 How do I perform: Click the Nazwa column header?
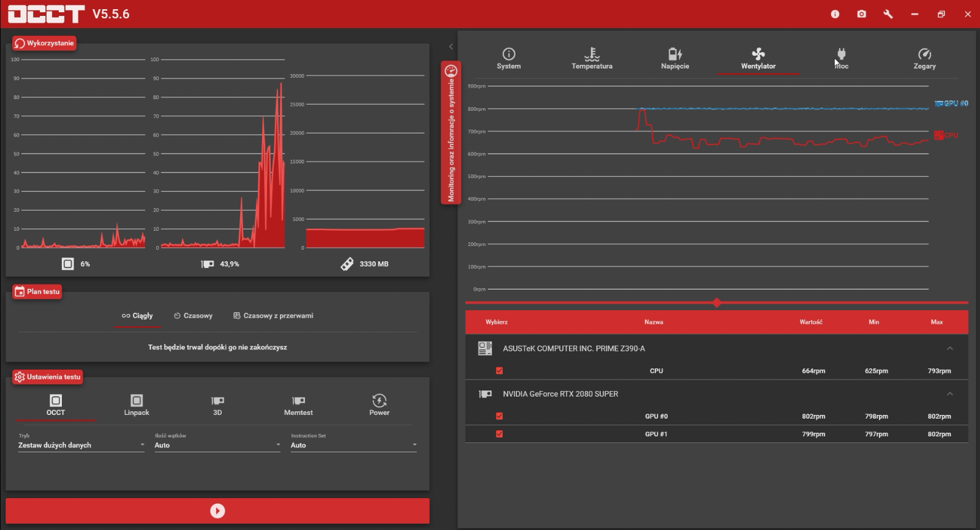coord(654,322)
